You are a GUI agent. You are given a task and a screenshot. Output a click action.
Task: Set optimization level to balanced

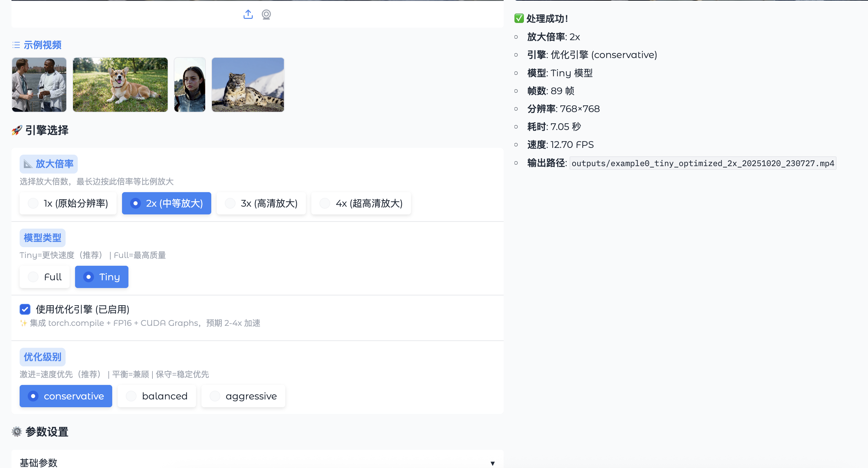pyautogui.click(x=156, y=396)
